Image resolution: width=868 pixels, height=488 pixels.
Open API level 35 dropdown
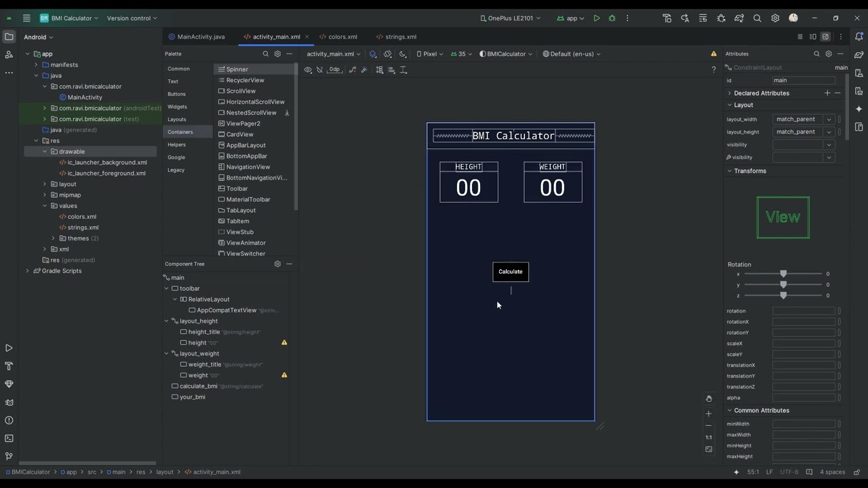tap(462, 54)
